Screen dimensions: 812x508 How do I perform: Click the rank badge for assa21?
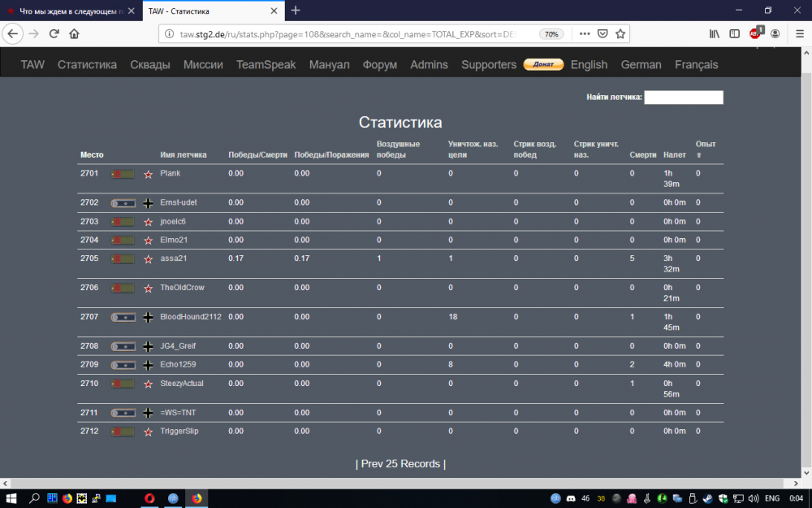pos(123,258)
